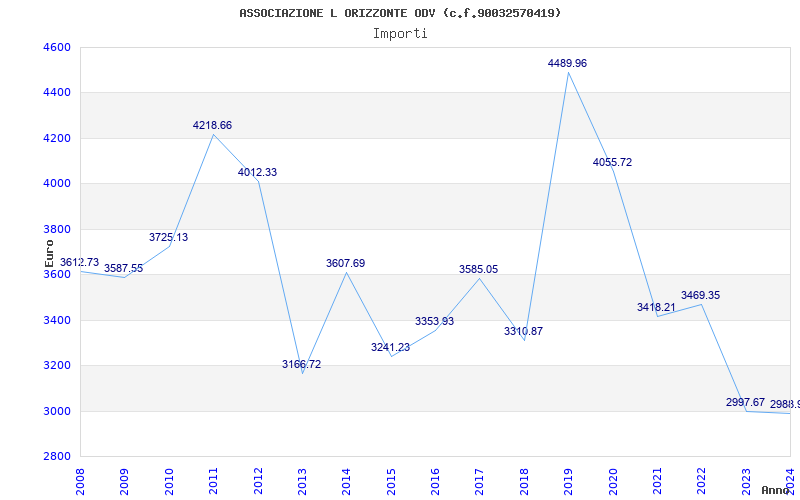Click x-axis year 2014

pos(346,482)
